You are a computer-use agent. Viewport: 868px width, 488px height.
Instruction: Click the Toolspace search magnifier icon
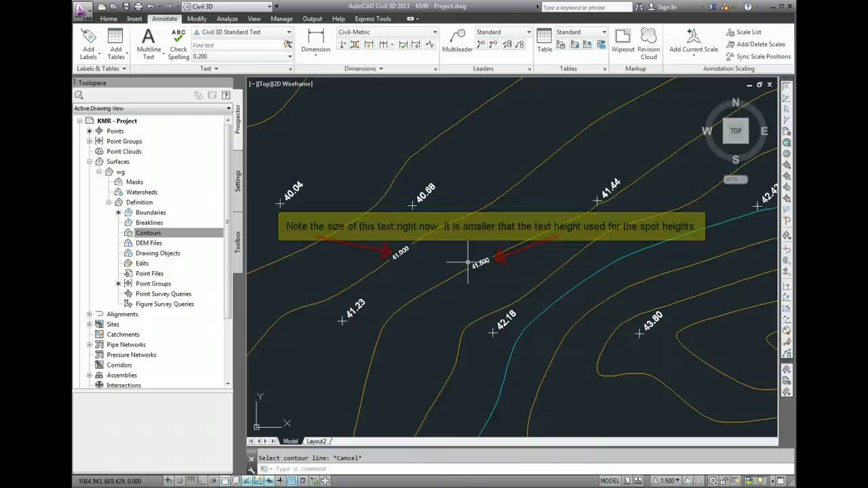tap(79, 96)
